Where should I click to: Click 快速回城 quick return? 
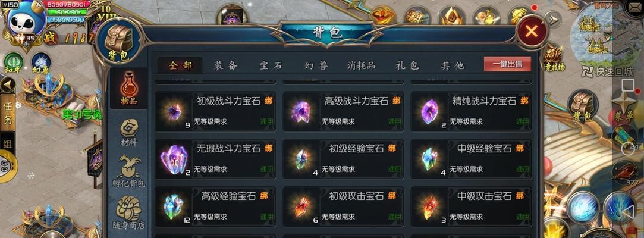point(607,71)
